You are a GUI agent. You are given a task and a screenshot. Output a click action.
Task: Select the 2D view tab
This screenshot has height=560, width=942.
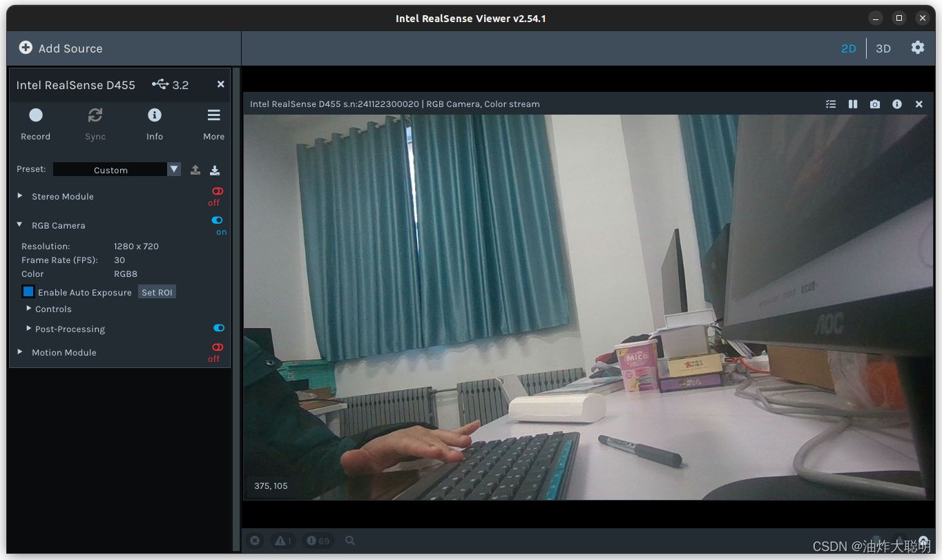[849, 48]
